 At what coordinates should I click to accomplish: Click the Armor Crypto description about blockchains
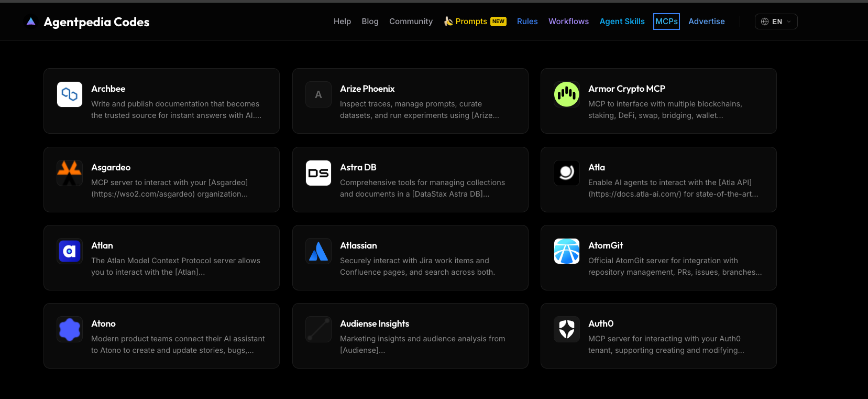[665, 110]
